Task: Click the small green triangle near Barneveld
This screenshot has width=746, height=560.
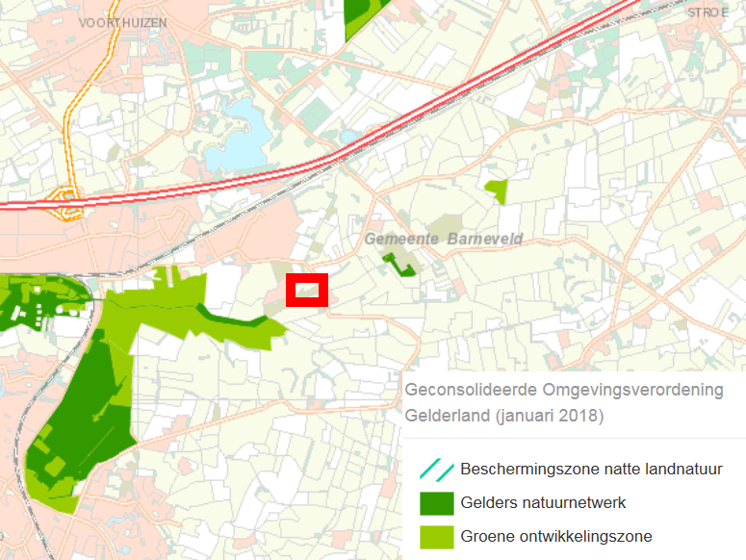Action: click(x=497, y=191)
